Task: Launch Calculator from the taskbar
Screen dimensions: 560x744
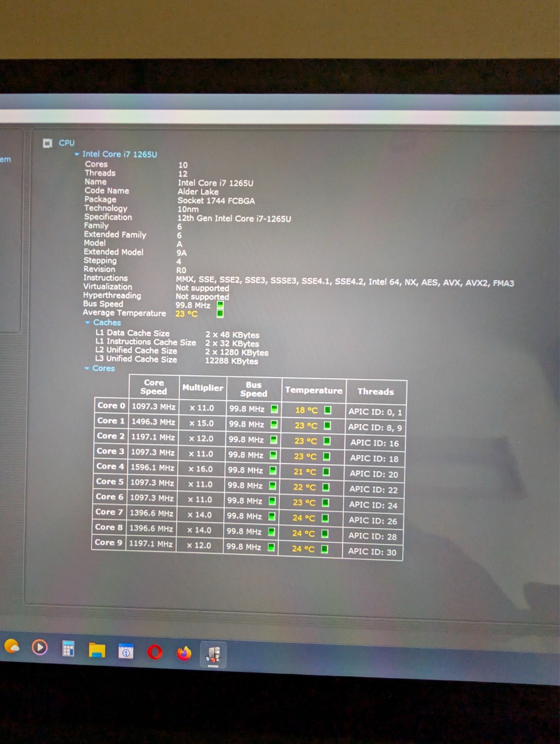Action: 68,648
